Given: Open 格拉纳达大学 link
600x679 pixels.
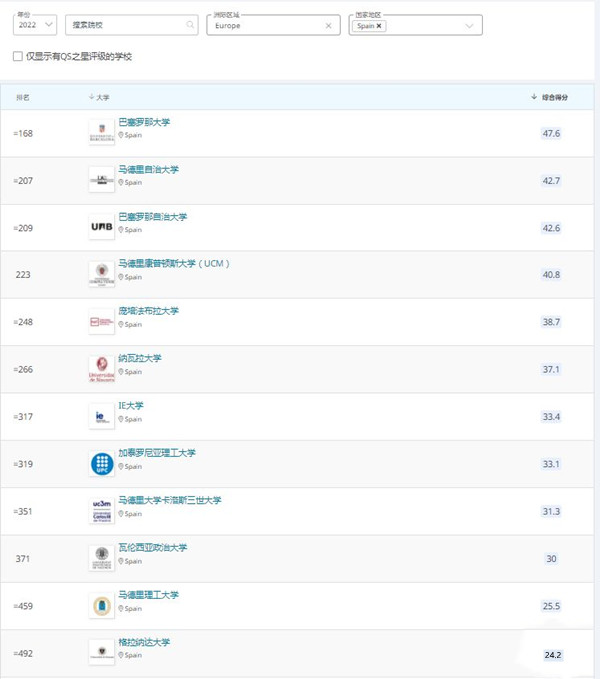Looking at the screenshot, I should (144, 642).
